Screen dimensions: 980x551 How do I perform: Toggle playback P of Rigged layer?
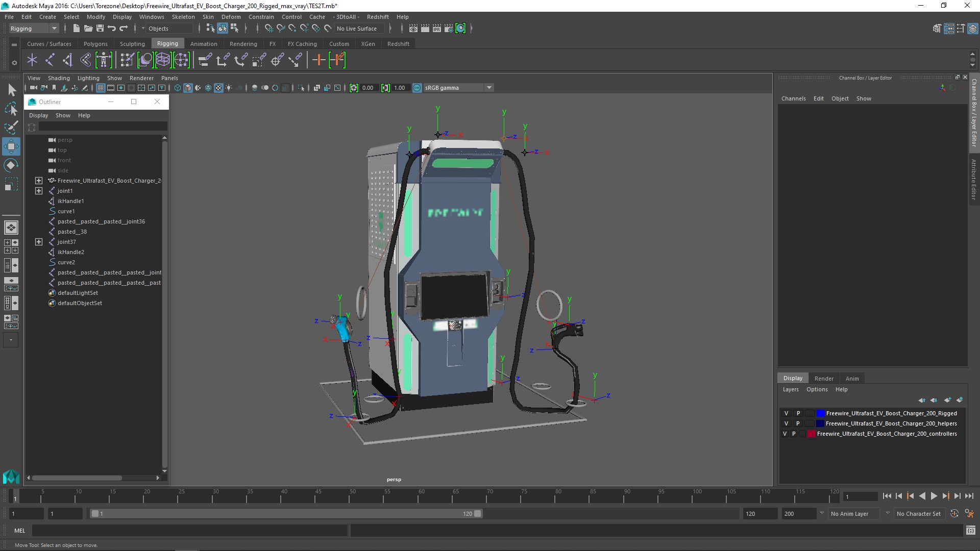point(798,413)
